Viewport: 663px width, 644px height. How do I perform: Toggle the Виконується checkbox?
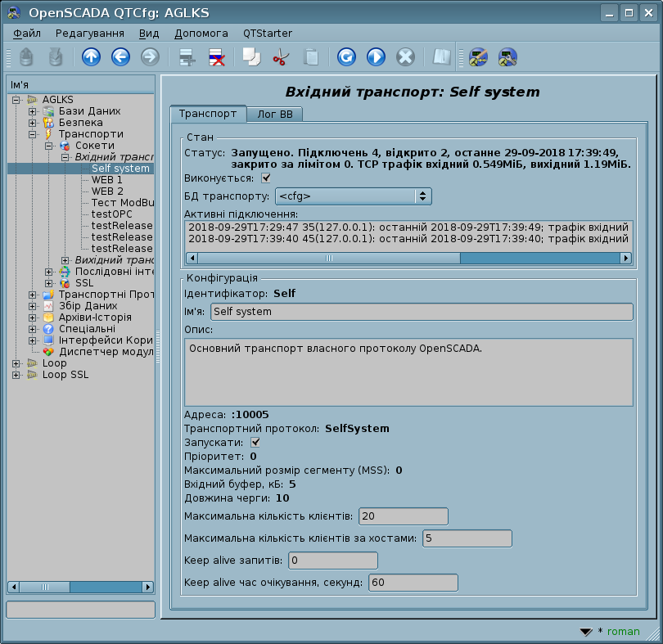coord(265,178)
